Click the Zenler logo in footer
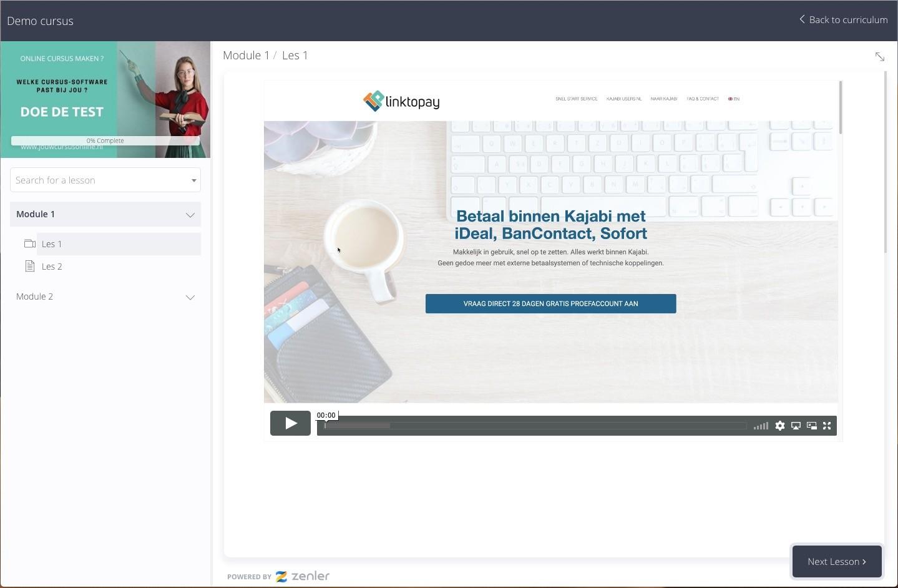The width and height of the screenshot is (898, 588). click(x=303, y=576)
